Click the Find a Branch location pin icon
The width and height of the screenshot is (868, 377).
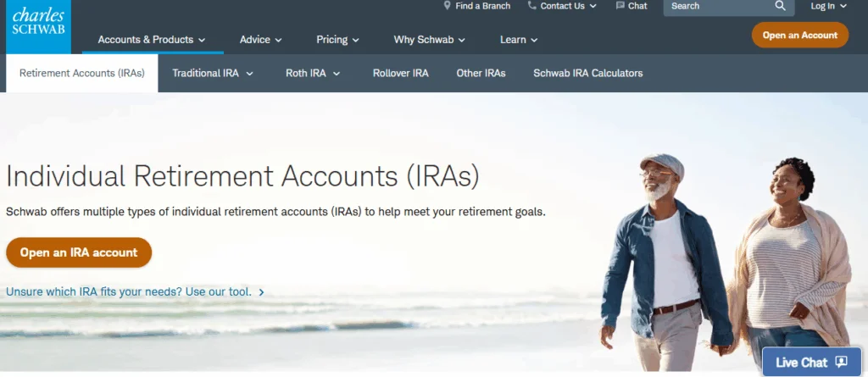tap(447, 6)
